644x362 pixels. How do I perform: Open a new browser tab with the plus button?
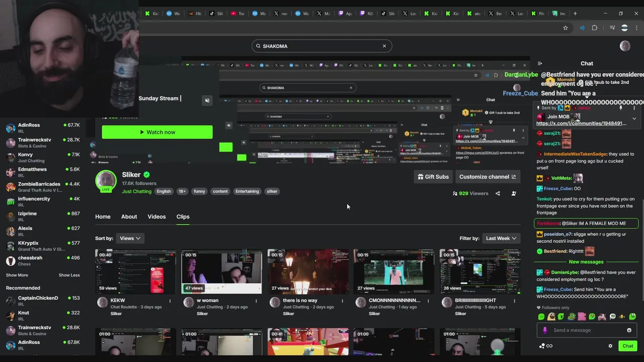pos(575,14)
